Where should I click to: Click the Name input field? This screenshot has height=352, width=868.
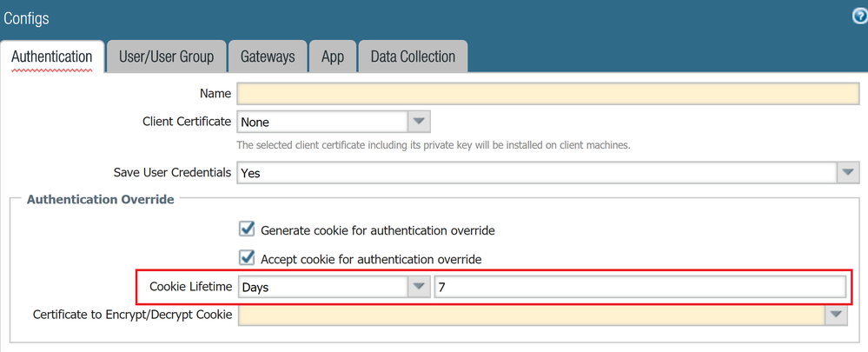(547, 94)
